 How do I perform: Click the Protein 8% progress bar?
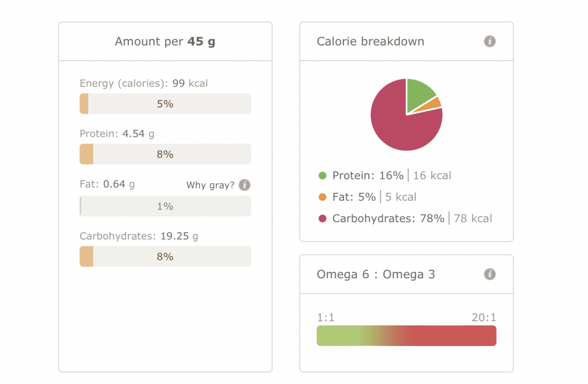pyautogui.click(x=165, y=154)
